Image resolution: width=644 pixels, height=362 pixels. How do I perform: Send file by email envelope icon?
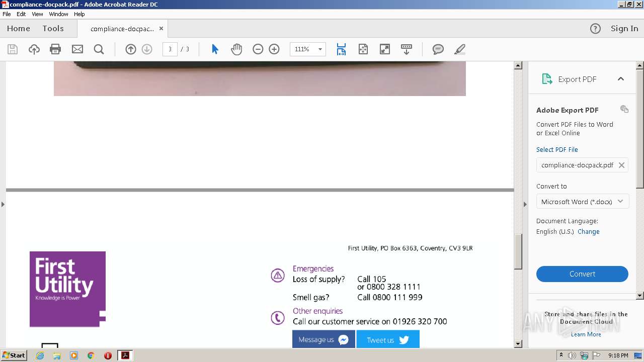pyautogui.click(x=77, y=49)
